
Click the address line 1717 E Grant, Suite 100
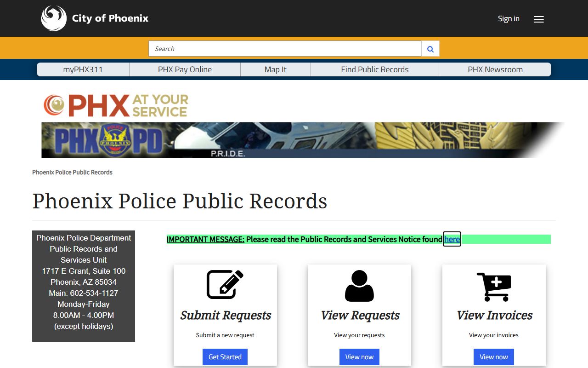[84, 271]
